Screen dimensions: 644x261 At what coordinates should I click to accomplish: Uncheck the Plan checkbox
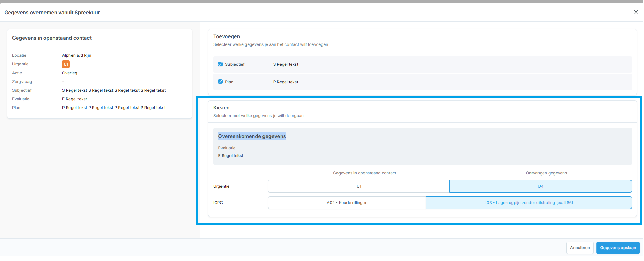[220, 82]
